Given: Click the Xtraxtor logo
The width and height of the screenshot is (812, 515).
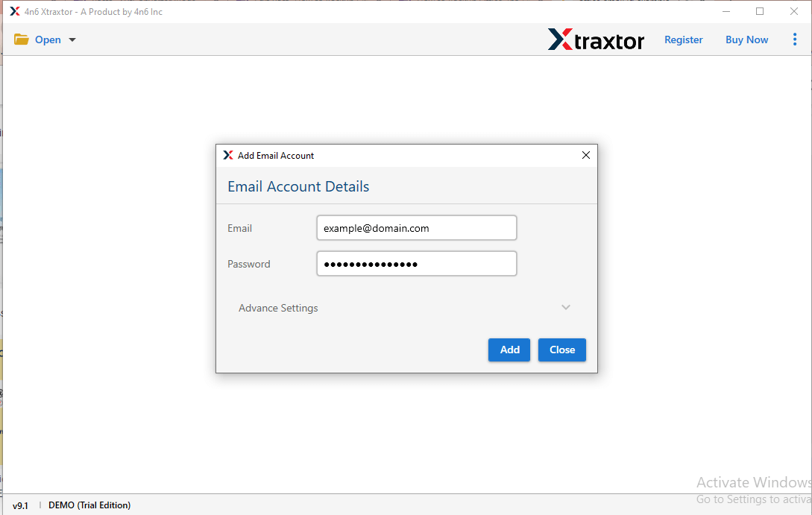Looking at the screenshot, I should coord(596,40).
